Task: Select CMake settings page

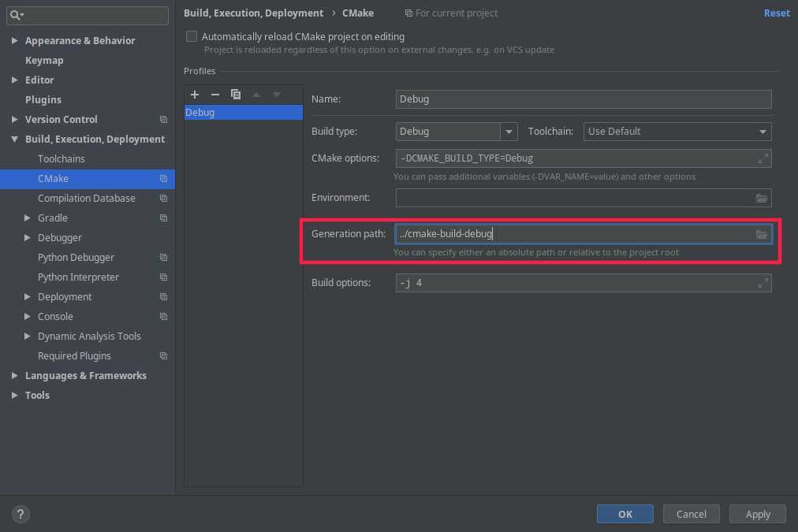Action: [x=87, y=179]
